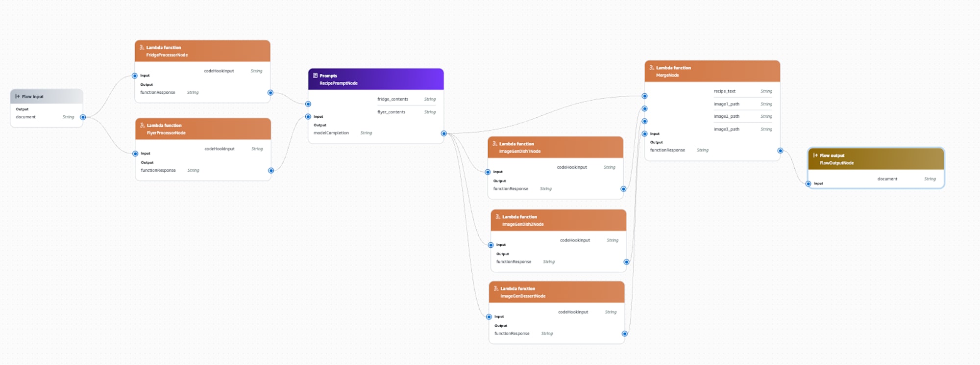
Task: Select FridgeProcessorNode's functionResponse output port
Action: coord(270,93)
